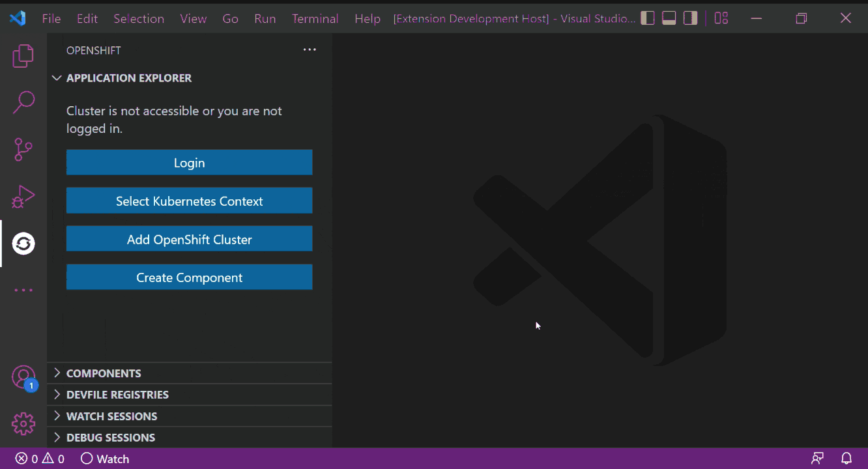Open the Terminal menu
Viewport: 868px width, 469px height.
tap(315, 19)
